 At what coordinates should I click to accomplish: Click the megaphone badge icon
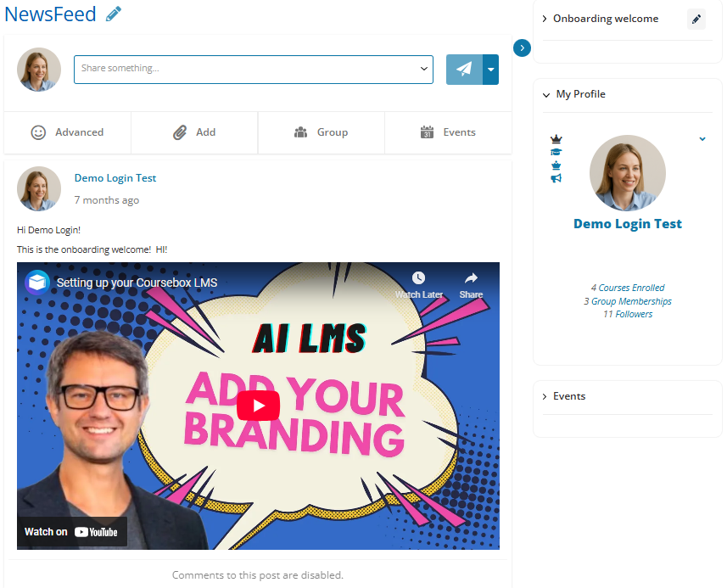pyautogui.click(x=556, y=178)
